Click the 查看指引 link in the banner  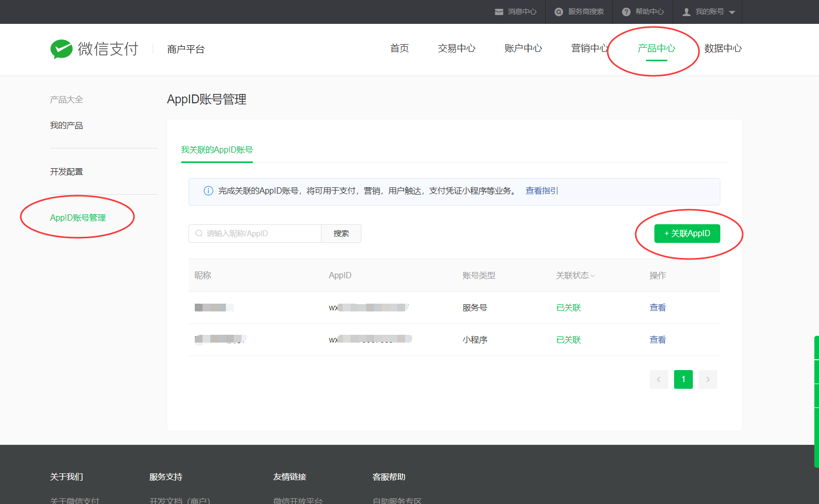[542, 191]
